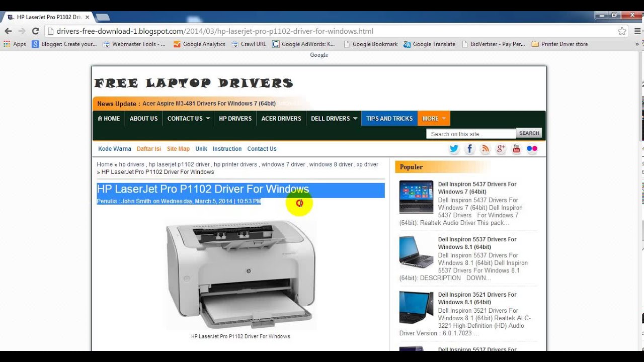Open the ABOUT US menu item

(143, 119)
